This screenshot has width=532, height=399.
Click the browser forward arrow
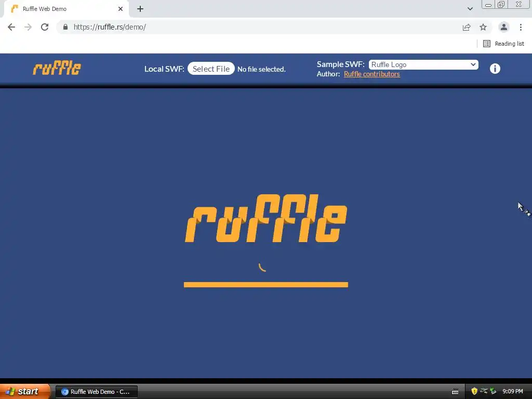click(x=28, y=27)
